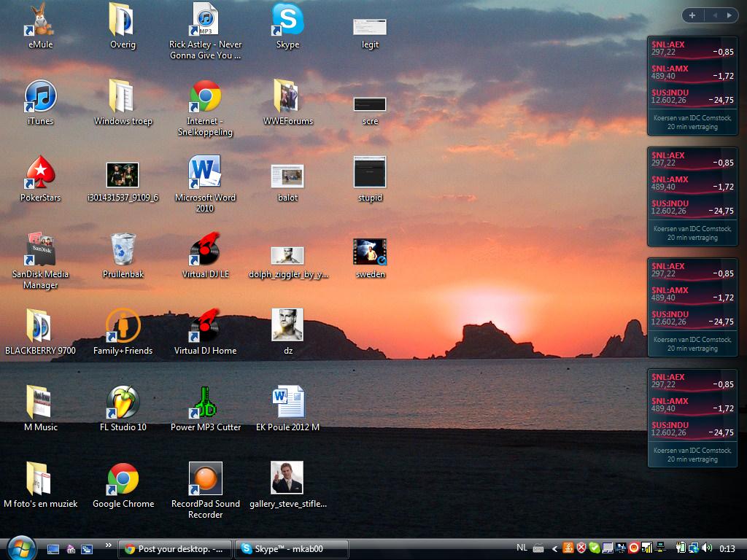The image size is (747, 560).
Task: Expand hidden quick launch items chevron
Action: click(x=109, y=545)
